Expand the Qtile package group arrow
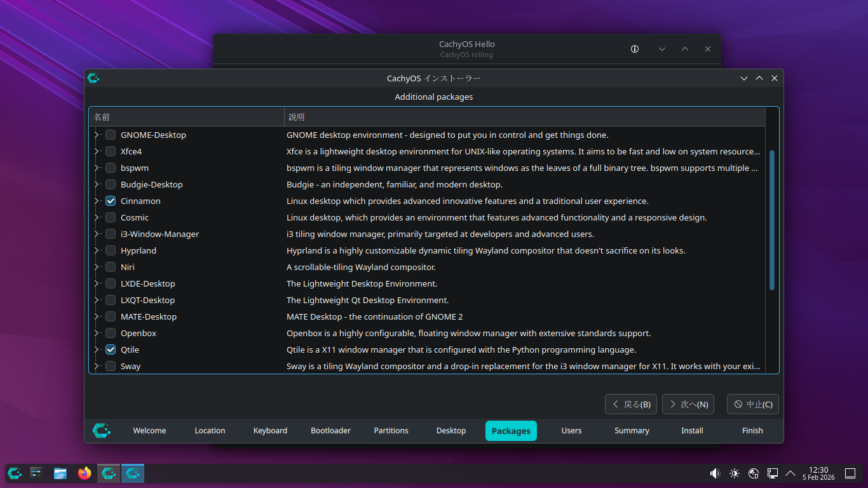 [97, 349]
